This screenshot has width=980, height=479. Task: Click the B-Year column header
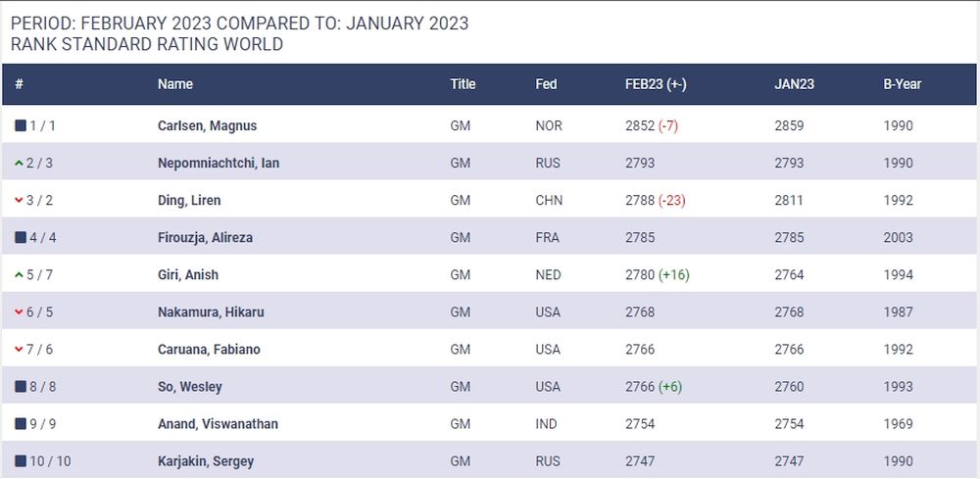(x=902, y=84)
